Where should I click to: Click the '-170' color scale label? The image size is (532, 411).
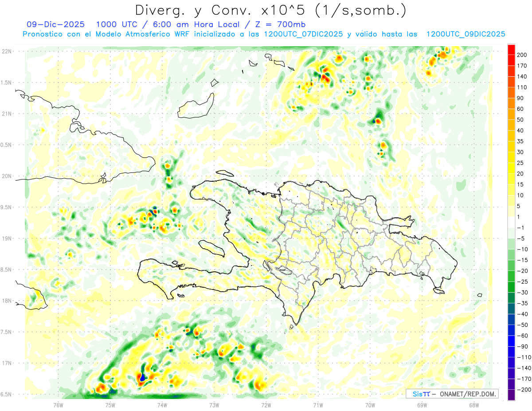point(524,379)
